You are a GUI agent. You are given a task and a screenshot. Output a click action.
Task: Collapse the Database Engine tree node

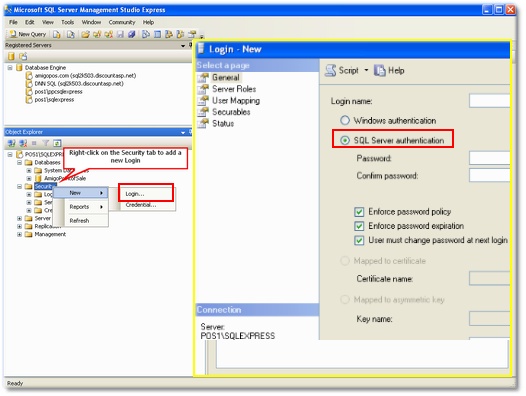coord(10,68)
